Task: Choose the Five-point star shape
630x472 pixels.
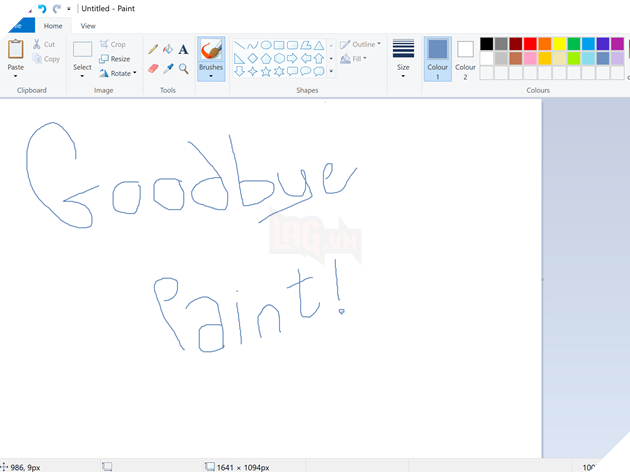Action: click(x=266, y=72)
